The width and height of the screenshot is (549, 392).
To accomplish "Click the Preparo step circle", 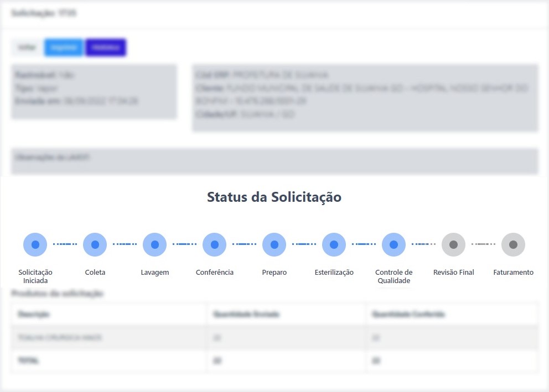I will click(x=274, y=244).
